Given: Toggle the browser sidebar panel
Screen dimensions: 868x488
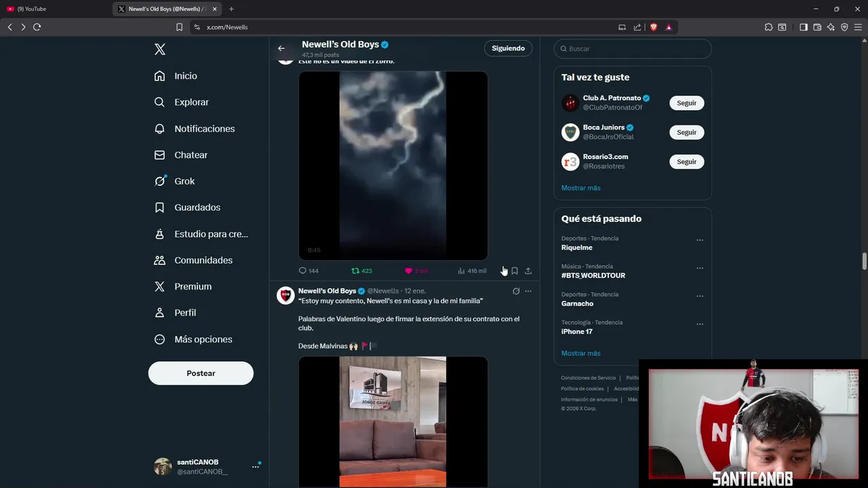Looking at the screenshot, I should pyautogui.click(x=804, y=27).
